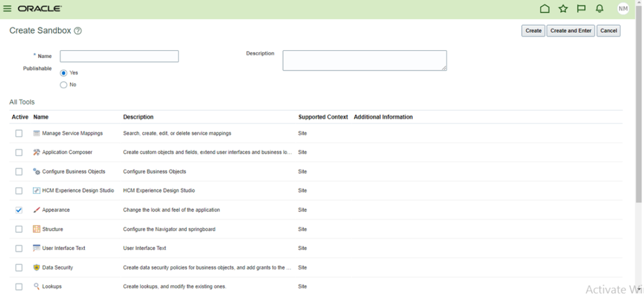Click the Manage Service Mappings name
The image size is (644, 294).
point(72,133)
